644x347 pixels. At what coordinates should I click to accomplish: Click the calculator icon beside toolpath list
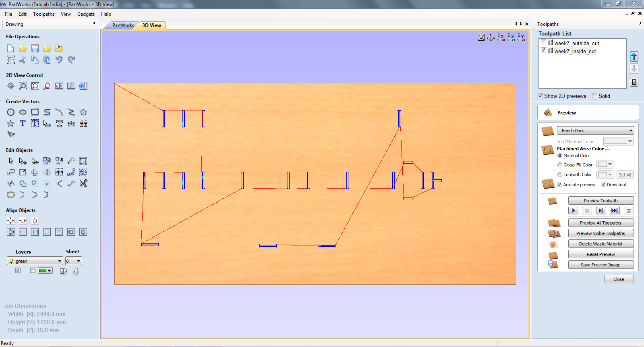(634, 82)
